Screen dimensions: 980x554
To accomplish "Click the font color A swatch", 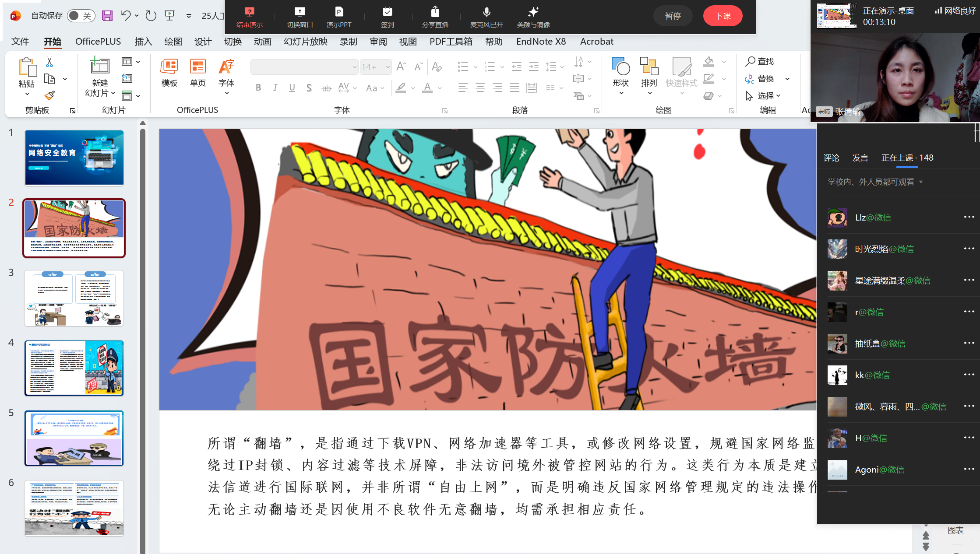I will click(427, 88).
